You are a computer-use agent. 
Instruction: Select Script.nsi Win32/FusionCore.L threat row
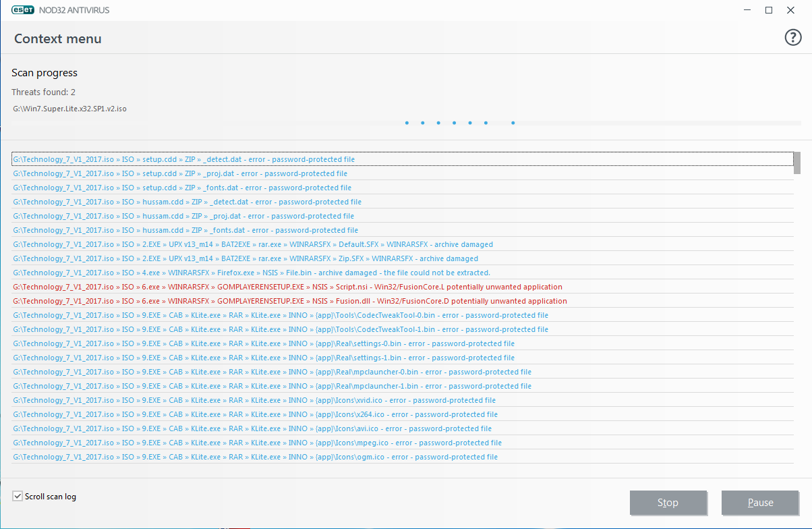(x=402, y=287)
